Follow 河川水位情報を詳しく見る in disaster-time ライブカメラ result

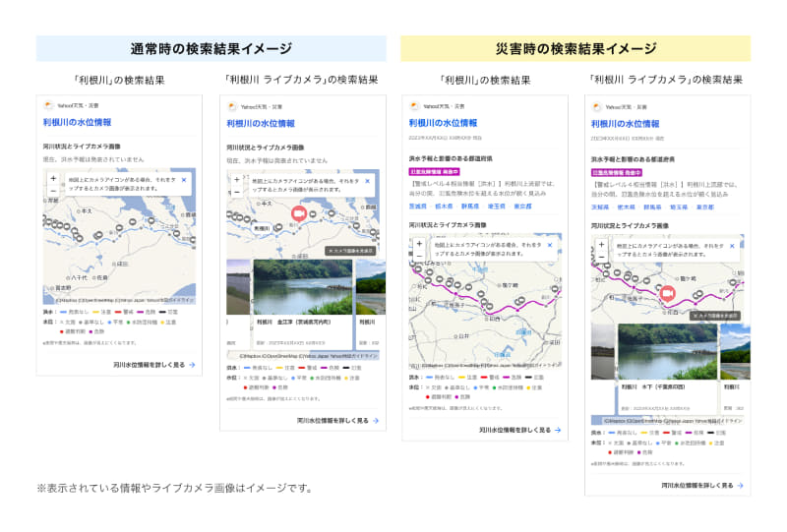(x=701, y=486)
